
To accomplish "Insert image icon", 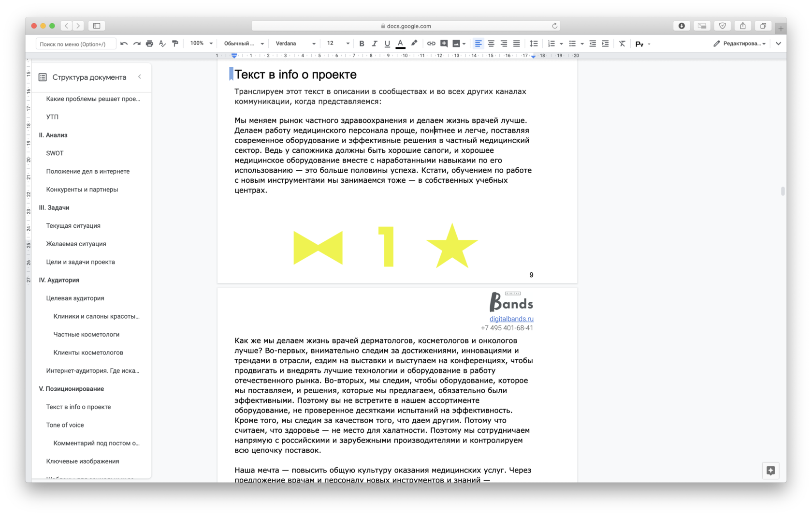I will [x=456, y=44].
